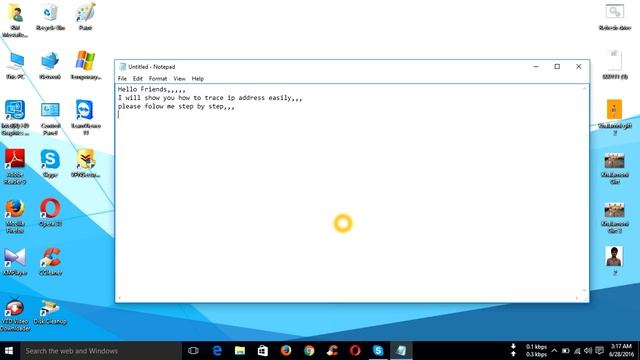Open the View menu in Notepad
Image resolution: width=640 pixels, height=360 pixels.
click(179, 78)
